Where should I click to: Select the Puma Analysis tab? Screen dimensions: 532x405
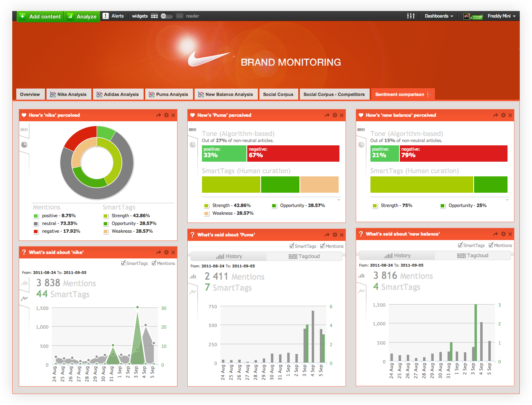point(168,94)
